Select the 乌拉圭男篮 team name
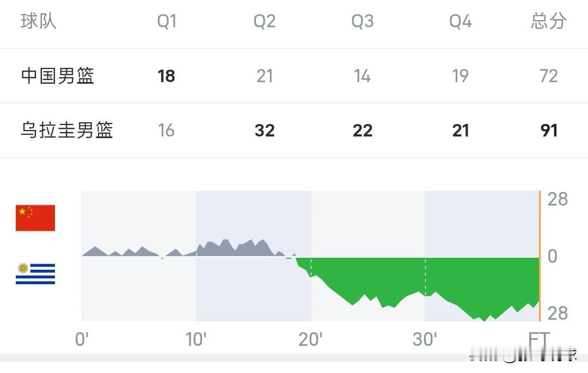 point(67,130)
